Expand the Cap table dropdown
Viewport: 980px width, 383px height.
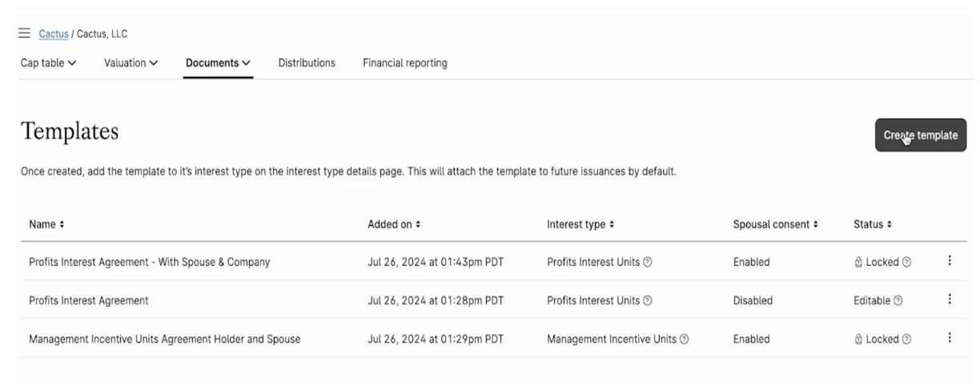tap(48, 62)
